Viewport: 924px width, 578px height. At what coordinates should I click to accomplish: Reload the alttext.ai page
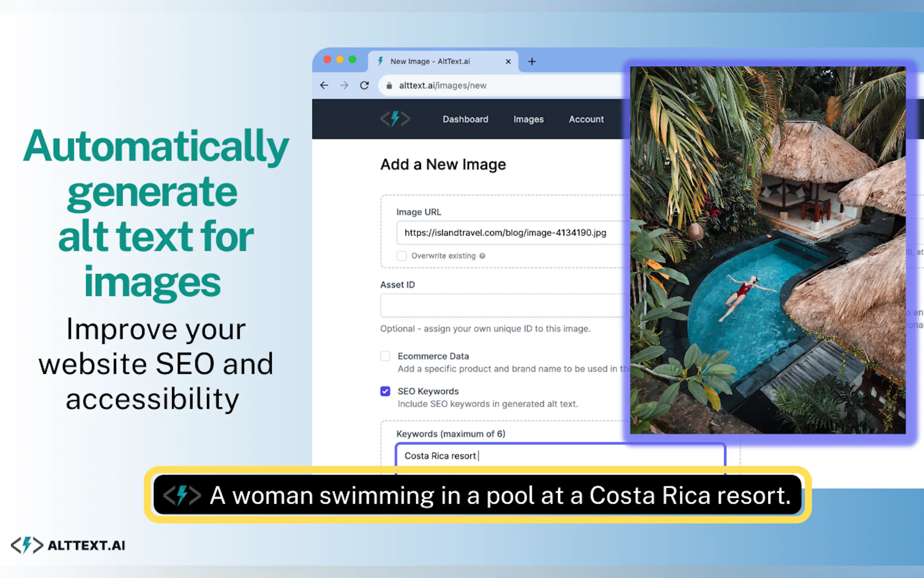coord(365,85)
